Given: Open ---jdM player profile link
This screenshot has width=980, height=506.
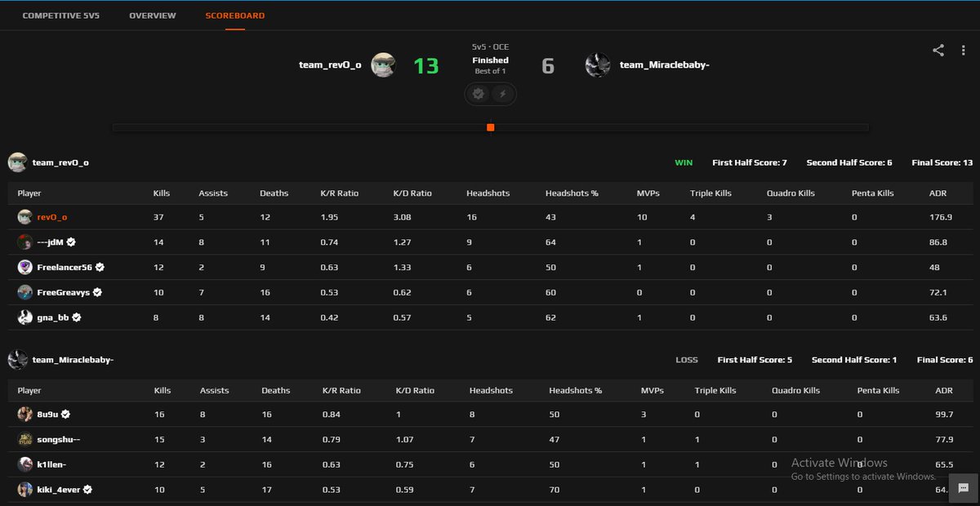Looking at the screenshot, I should pyautogui.click(x=51, y=242).
